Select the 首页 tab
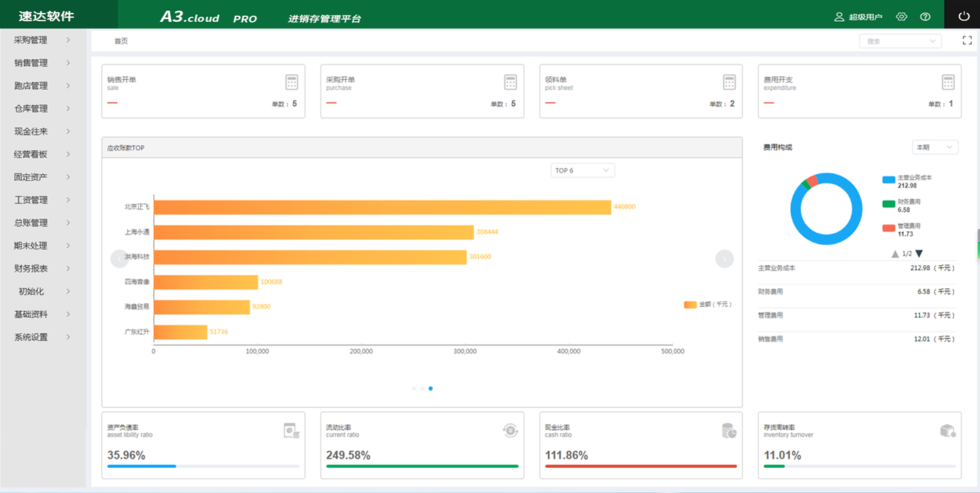This screenshot has height=493, width=980. [x=121, y=41]
